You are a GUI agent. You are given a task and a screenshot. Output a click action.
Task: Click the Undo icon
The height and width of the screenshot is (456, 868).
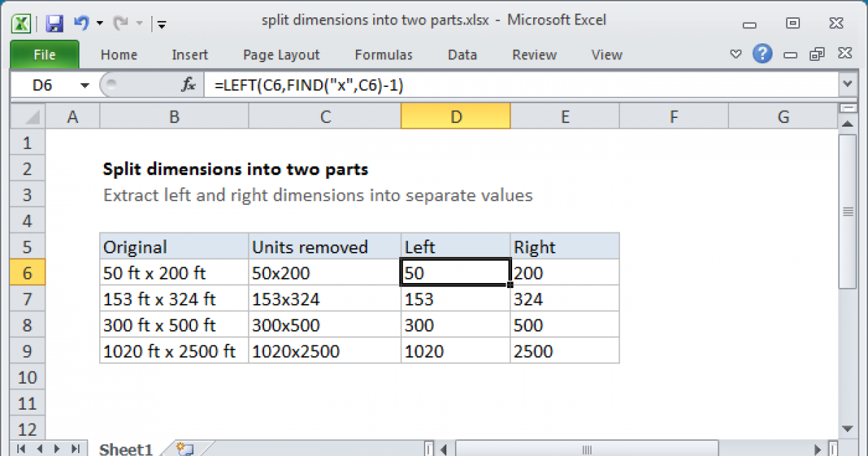[x=82, y=23]
